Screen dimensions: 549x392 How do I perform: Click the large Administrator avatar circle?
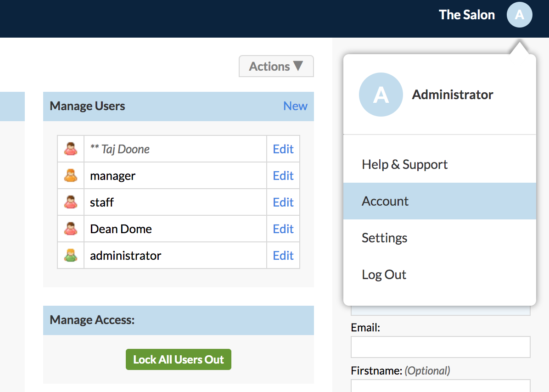coord(381,95)
